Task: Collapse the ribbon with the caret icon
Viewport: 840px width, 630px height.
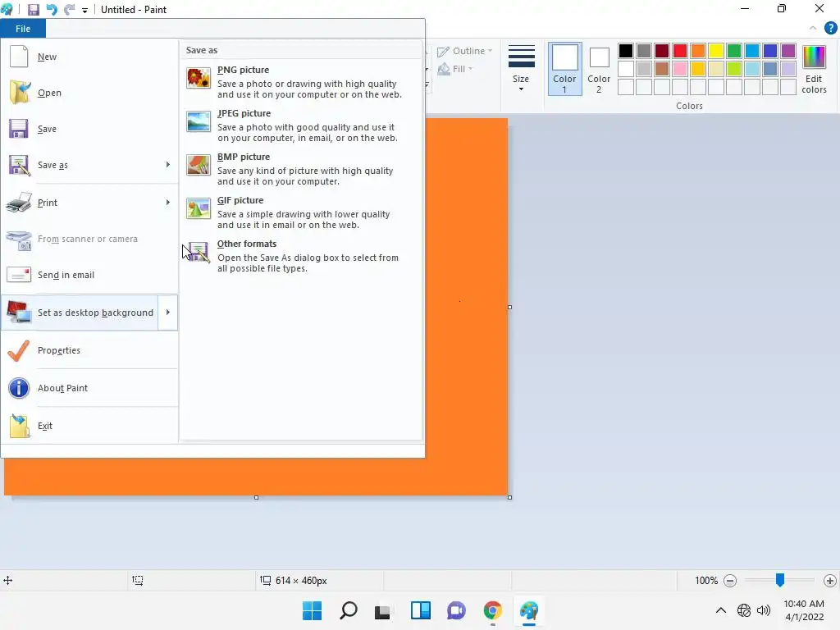Action: (x=813, y=28)
